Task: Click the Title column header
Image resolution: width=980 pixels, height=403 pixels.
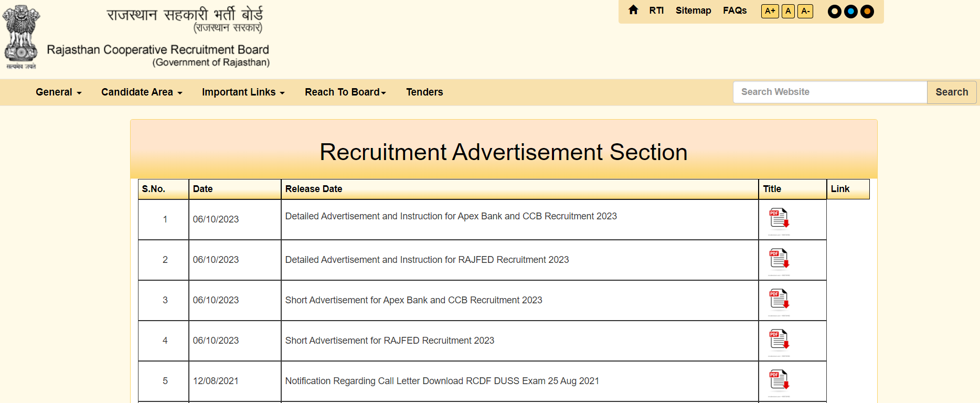Action: 793,189
